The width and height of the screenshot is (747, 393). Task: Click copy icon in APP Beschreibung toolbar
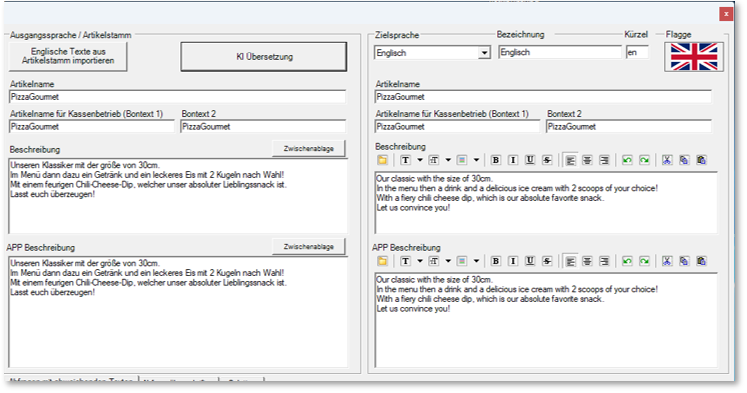(684, 261)
